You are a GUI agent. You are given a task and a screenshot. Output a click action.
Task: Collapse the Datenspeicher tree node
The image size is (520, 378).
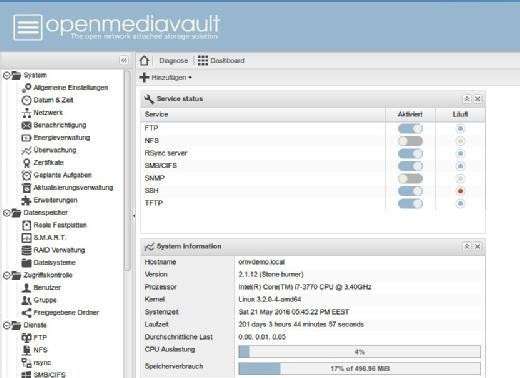[x=7, y=213]
